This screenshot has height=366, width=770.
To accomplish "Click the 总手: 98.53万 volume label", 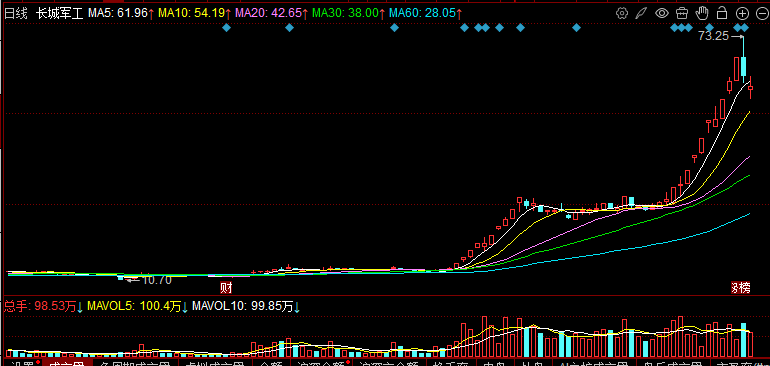I will (x=44, y=307).
